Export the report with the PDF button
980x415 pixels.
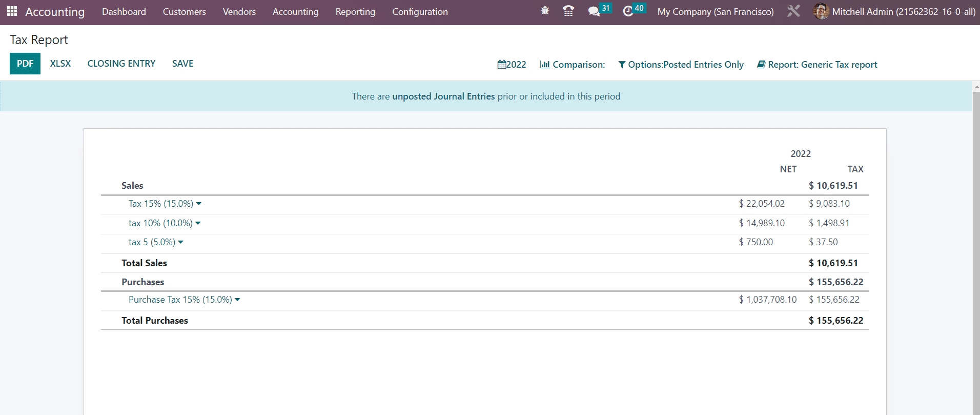25,64
